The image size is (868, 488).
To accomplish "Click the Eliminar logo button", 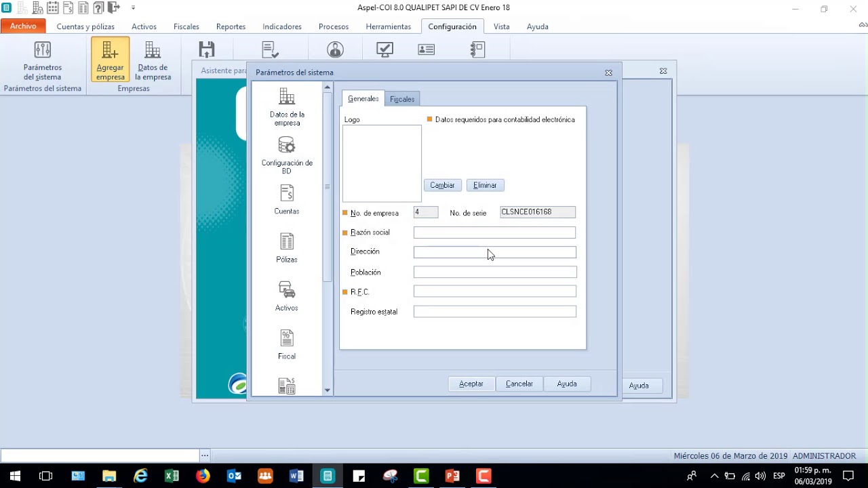I will (485, 185).
